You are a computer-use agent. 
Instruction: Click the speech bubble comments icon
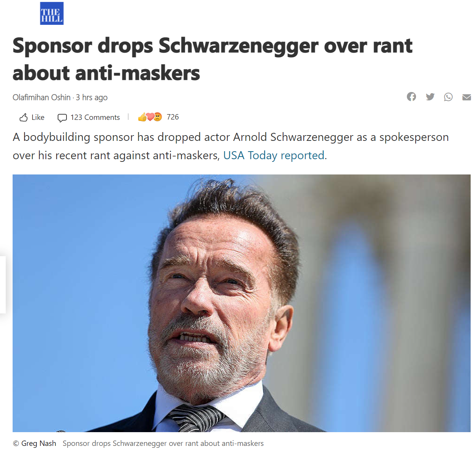coord(62,118)
